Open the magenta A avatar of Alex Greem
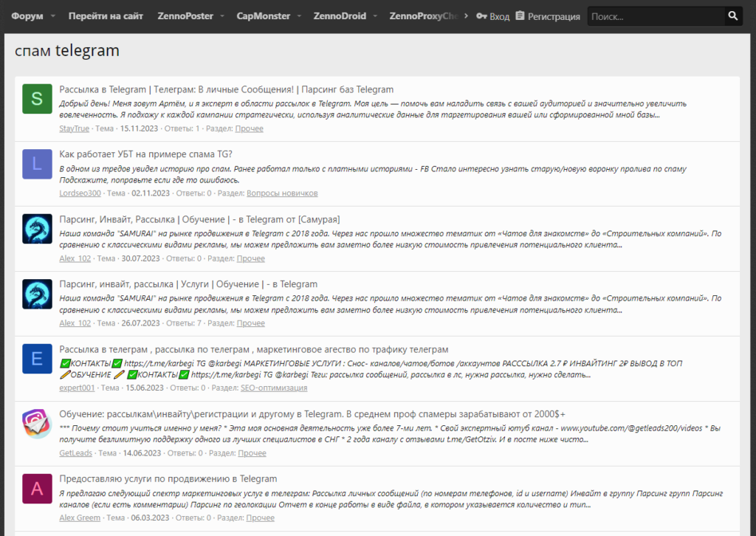This screenshot has height=536, width=756. click(37, 488)
